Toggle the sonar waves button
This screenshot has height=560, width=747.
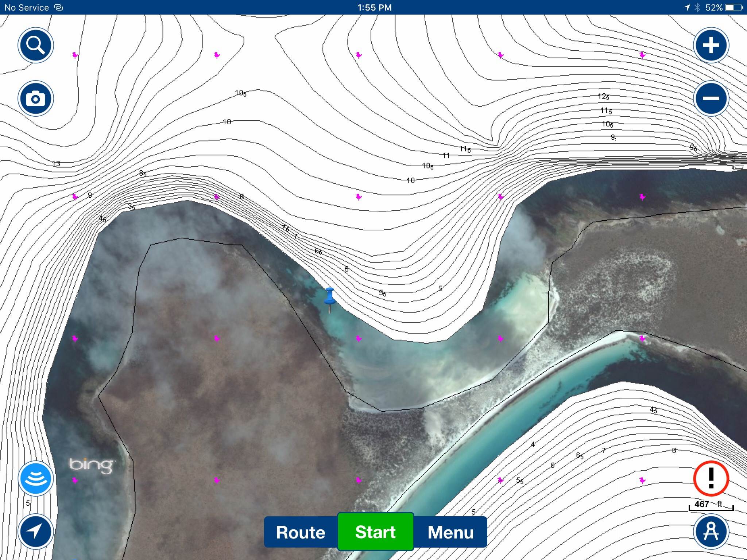point(36,478)
